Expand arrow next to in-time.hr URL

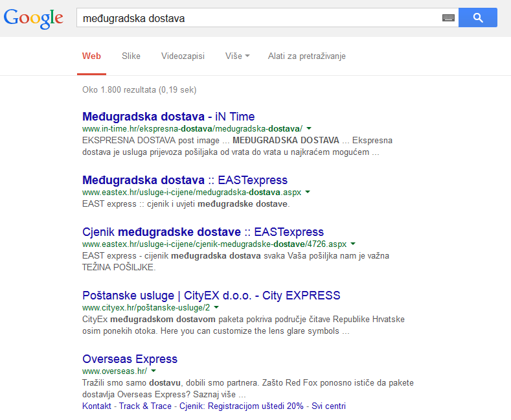[309, 128]
